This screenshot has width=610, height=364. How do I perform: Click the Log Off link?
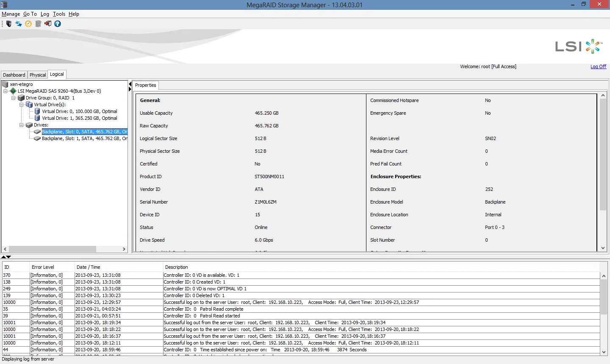[598, 66]
